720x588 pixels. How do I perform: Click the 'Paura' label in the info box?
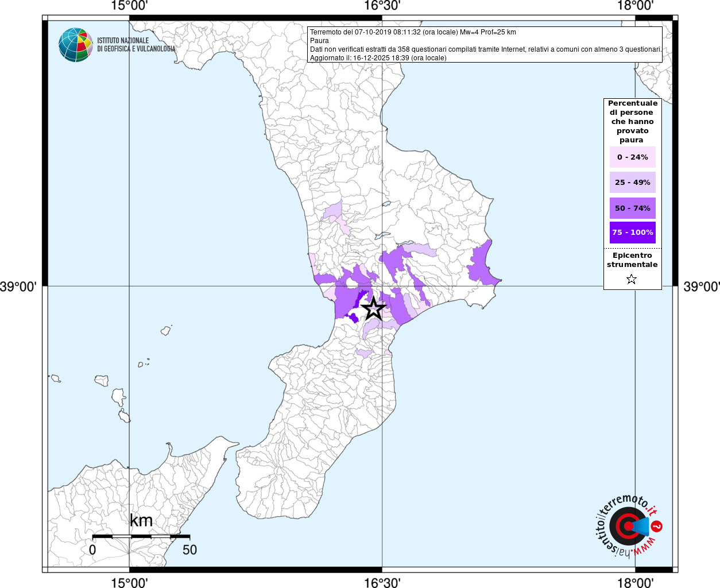(x=319, y=41)
